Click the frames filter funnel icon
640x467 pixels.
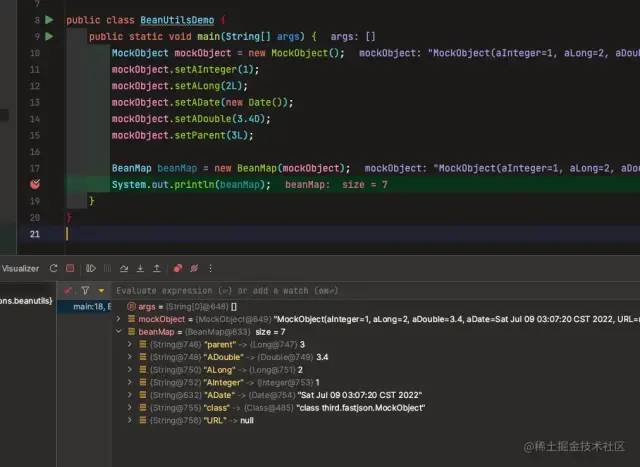(85, 290)
